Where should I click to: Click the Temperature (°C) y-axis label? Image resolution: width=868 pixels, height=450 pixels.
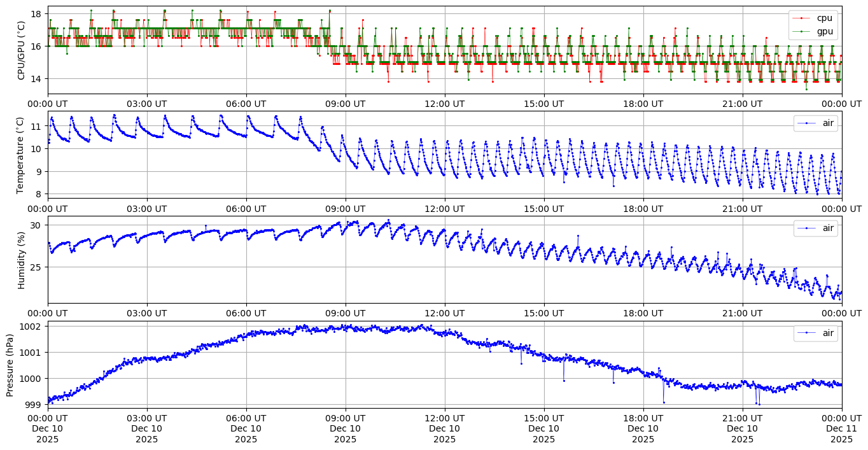21,155
